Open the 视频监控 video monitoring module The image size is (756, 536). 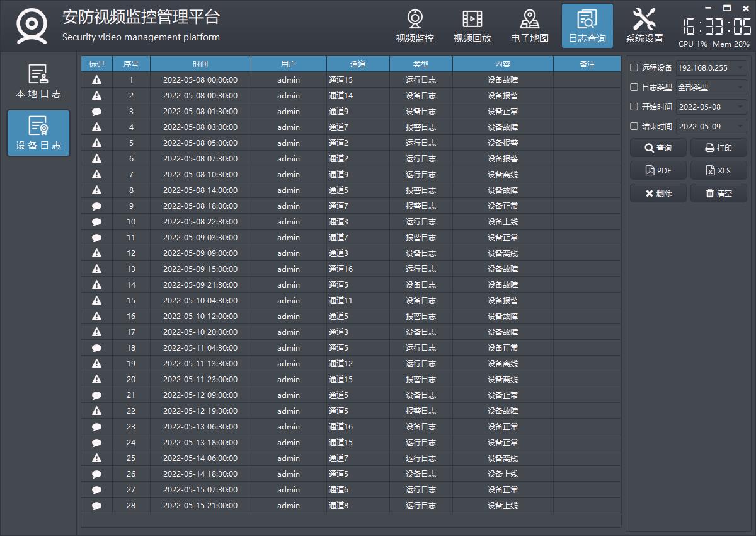415,26
